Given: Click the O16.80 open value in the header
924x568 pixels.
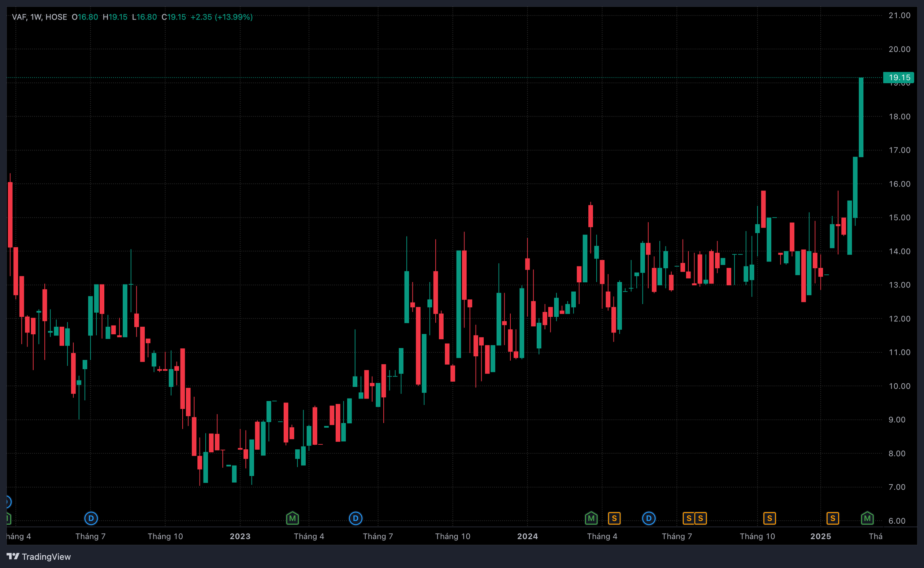Looking at the screenshot, I should (85, 17).
